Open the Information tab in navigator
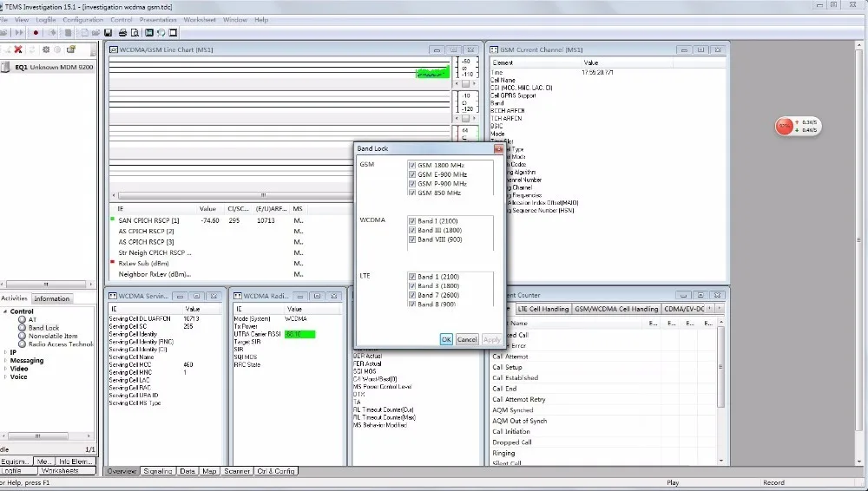Image resolution: width=868 pixels, height=491 pixels. pos(52,298)
